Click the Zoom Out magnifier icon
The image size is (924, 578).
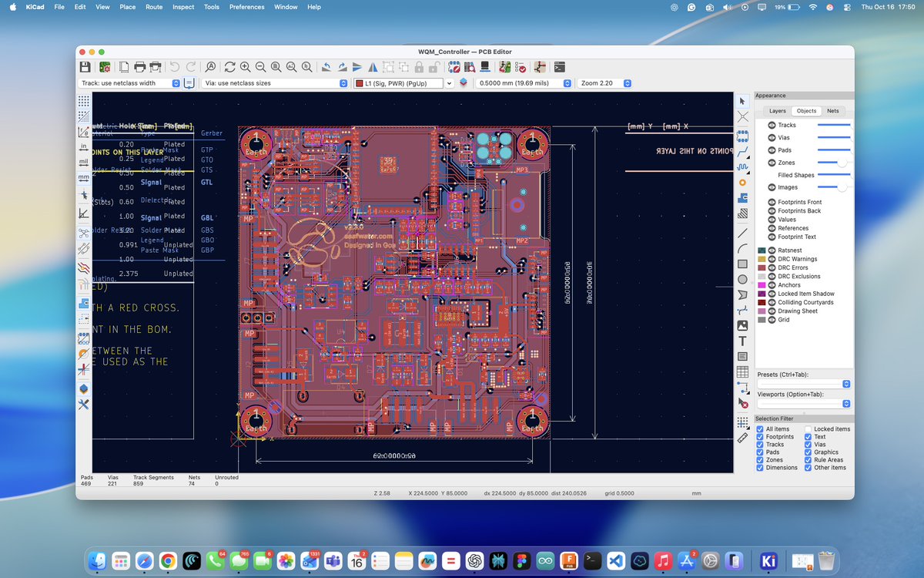tap(260, 67)
